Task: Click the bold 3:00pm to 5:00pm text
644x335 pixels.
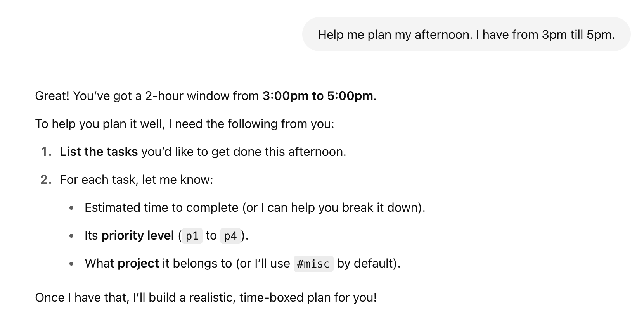Action: pyautogui.click(x=318, y=96)
